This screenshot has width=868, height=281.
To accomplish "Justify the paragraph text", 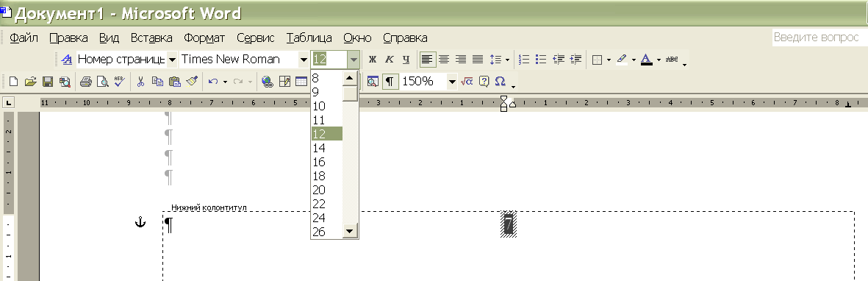I will [478, 60].
